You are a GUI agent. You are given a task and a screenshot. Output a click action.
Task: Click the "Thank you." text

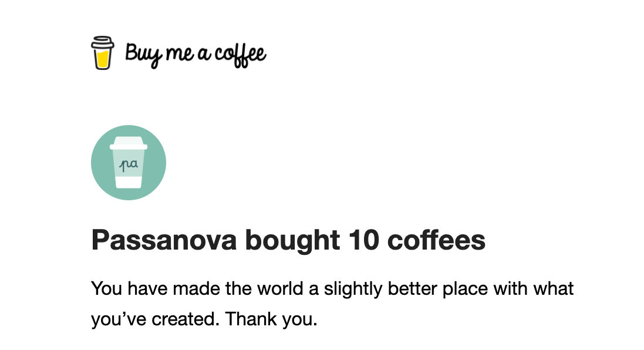tap(271, 319)
